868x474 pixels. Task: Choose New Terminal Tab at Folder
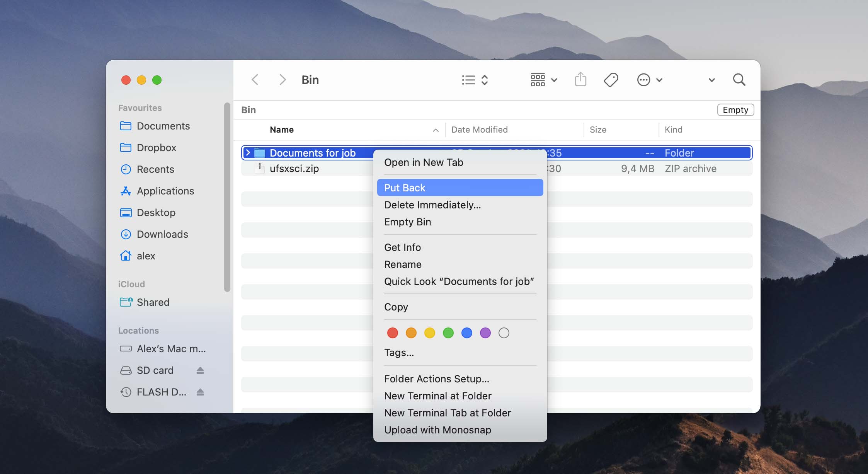tap(460, 413)
